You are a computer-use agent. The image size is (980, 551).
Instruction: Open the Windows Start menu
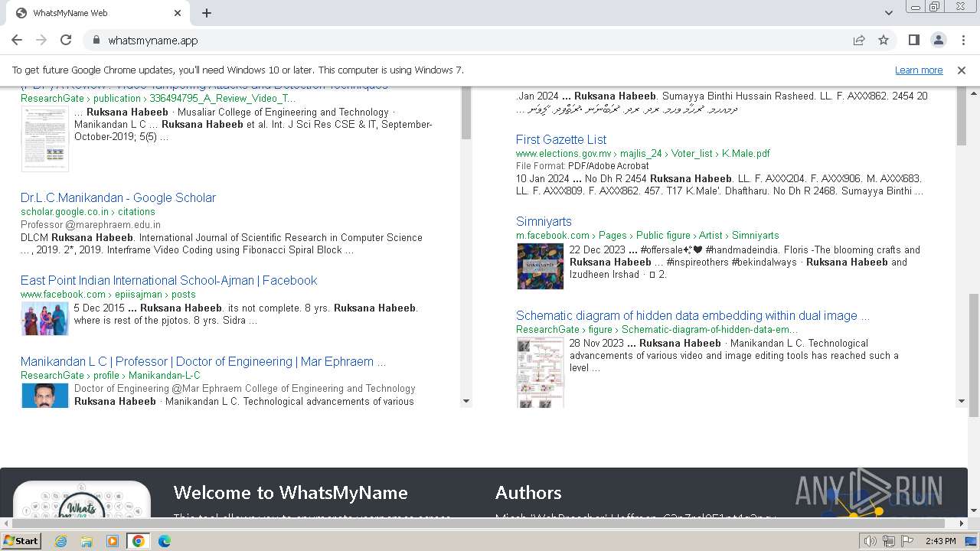[21, 541]
